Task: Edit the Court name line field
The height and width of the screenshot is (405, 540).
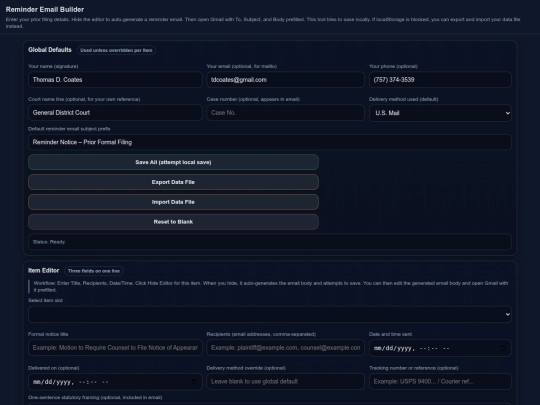Action: pos(115,113)
